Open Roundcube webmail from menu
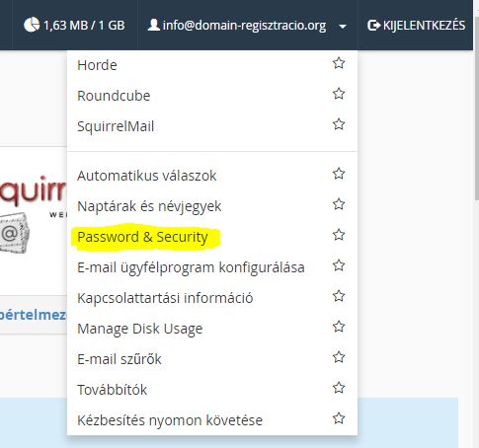 (114, 96)
